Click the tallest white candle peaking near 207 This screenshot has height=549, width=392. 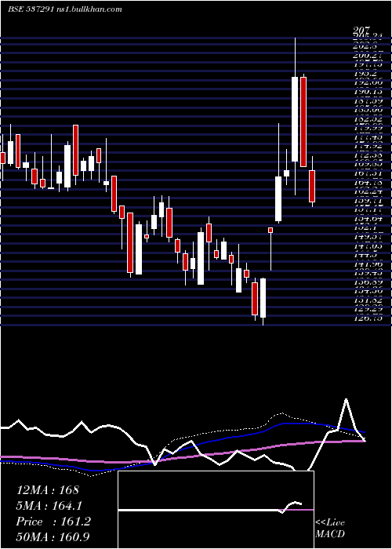(x=295, y=119)
